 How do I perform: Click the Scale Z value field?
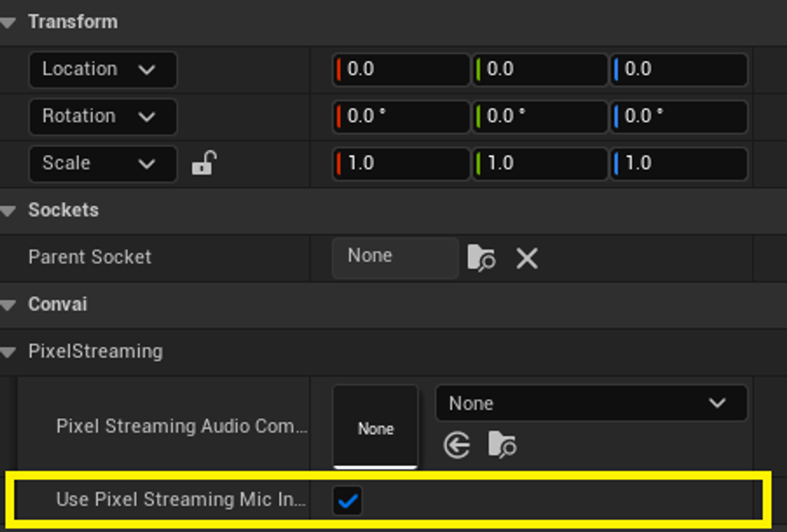pyautogui.click(x=679, y=164)
